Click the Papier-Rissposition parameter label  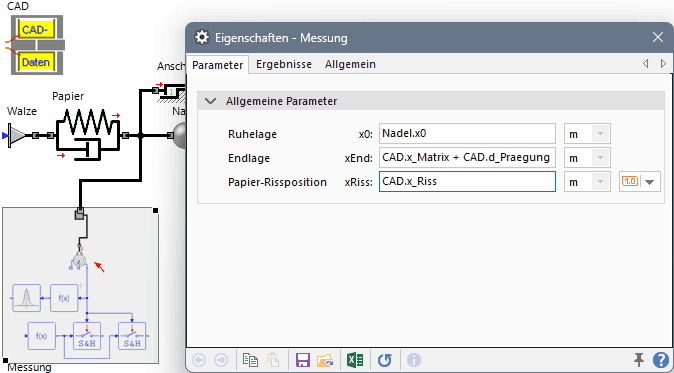(x=277, y=182)
